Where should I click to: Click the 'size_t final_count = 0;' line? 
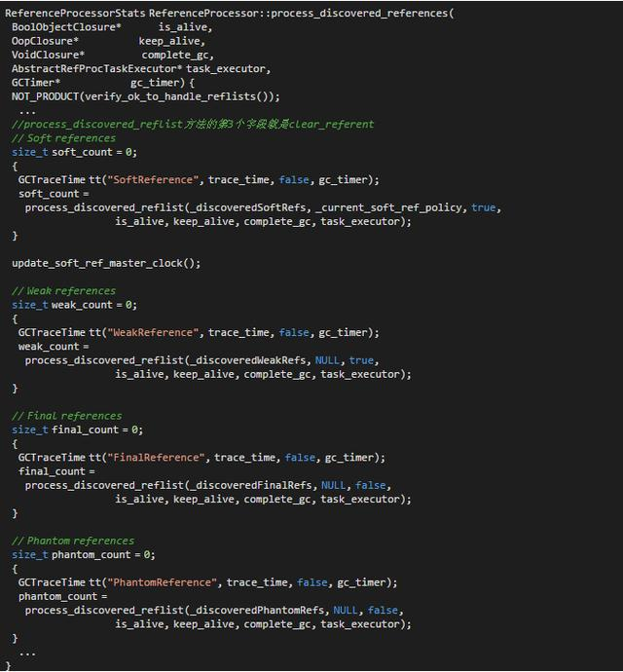(x=78, y=429)
